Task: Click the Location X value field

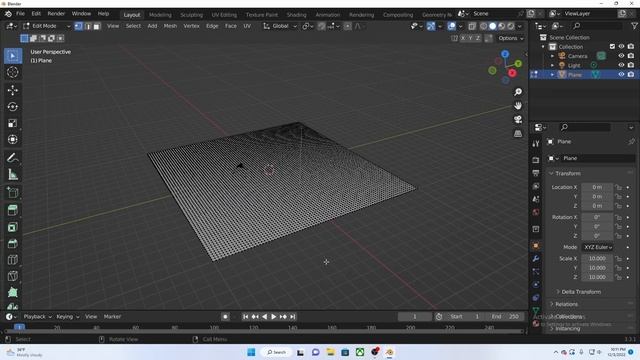Action: point(597,187)
